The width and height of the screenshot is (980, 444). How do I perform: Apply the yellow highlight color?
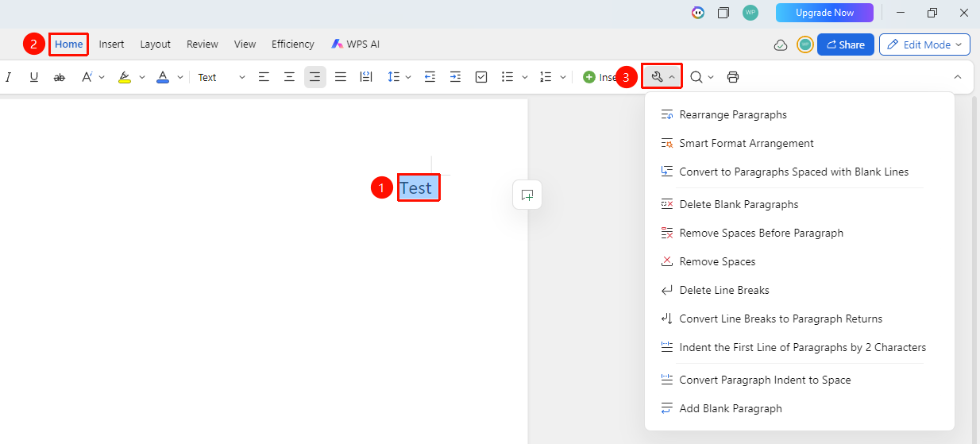pos(125,77)
